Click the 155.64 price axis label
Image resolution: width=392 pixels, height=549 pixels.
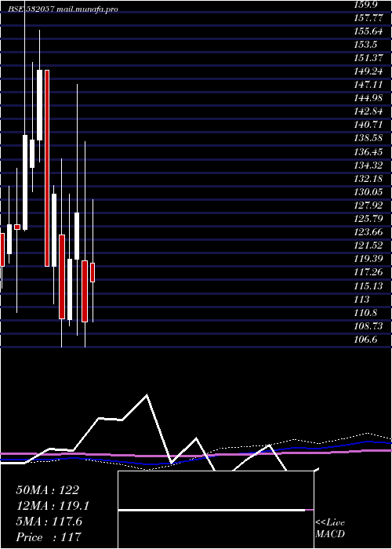[369, 31]
